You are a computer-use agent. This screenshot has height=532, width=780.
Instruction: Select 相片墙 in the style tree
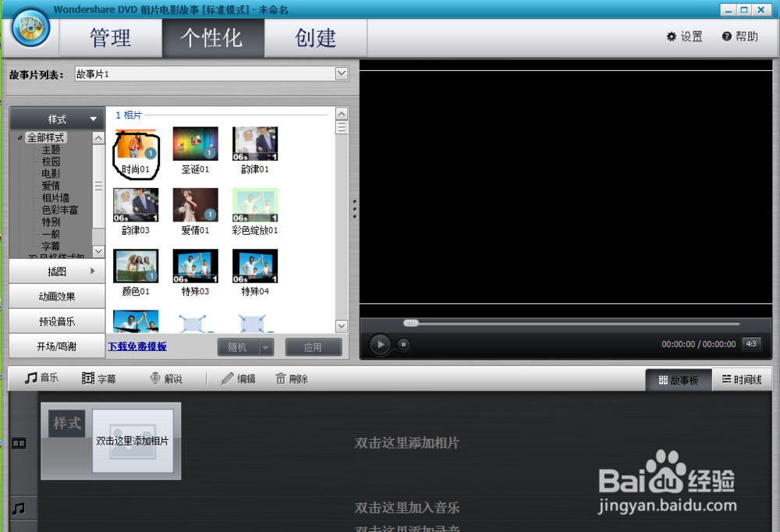click(x=55, y=197)
